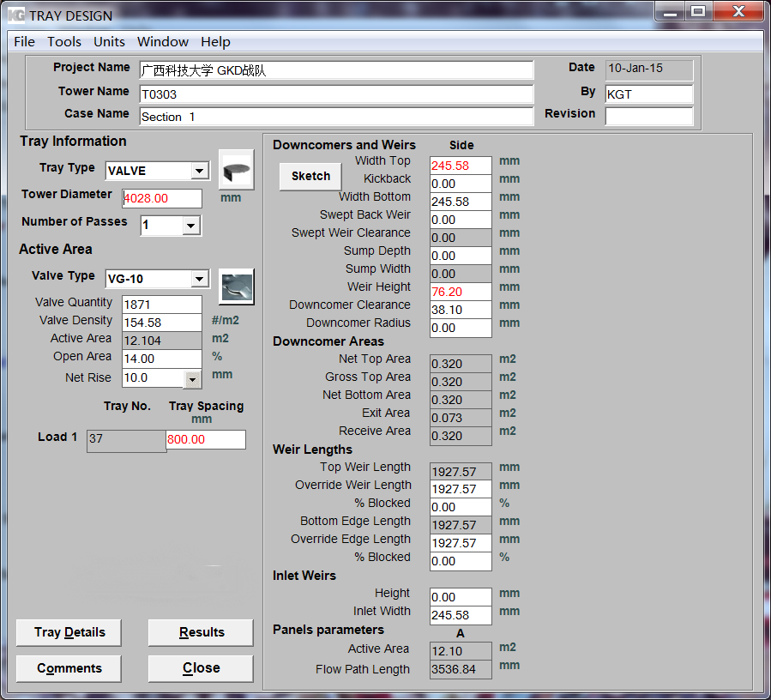Open the Tray Type dropdown
The image size is (771, 700).
[199, 171]
